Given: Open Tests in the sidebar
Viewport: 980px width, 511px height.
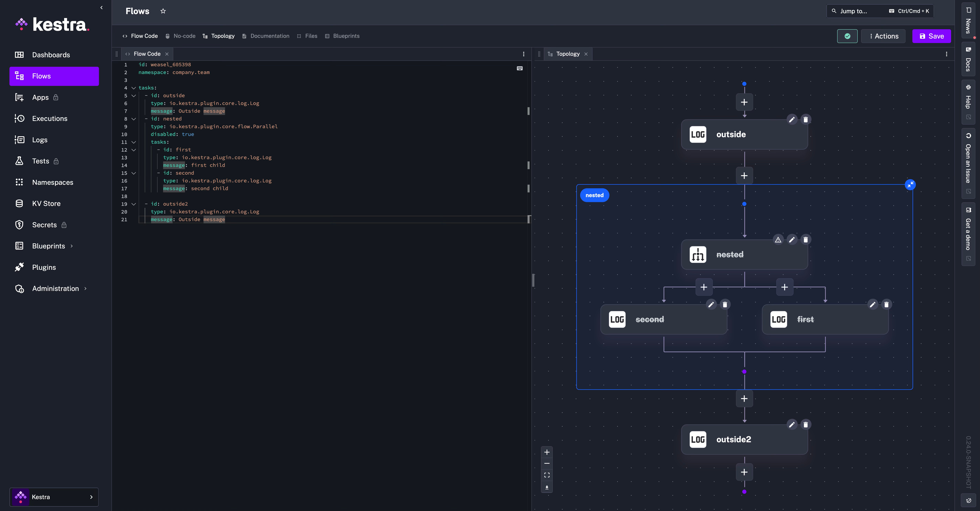Looking at the screenshot, I should 54,161.
